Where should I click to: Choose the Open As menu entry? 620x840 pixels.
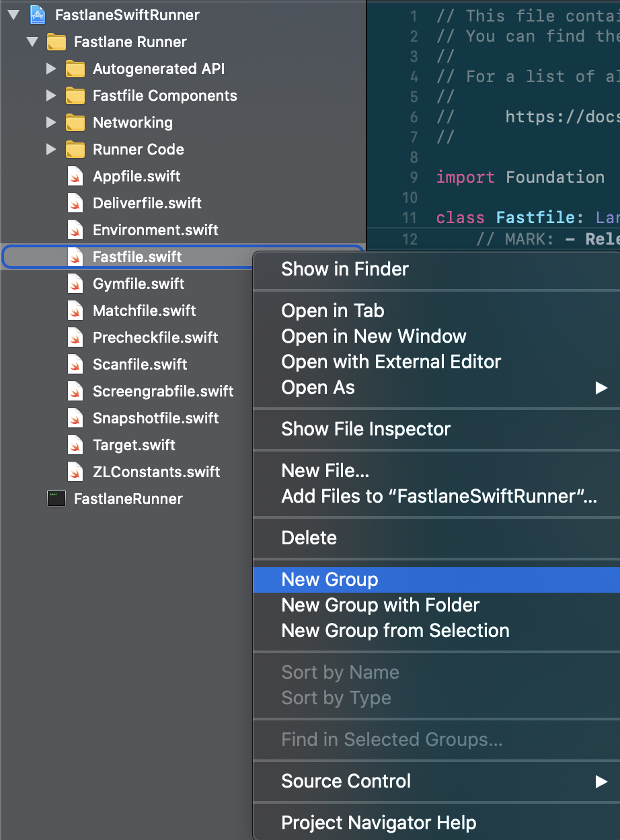(x=436, y=388)
